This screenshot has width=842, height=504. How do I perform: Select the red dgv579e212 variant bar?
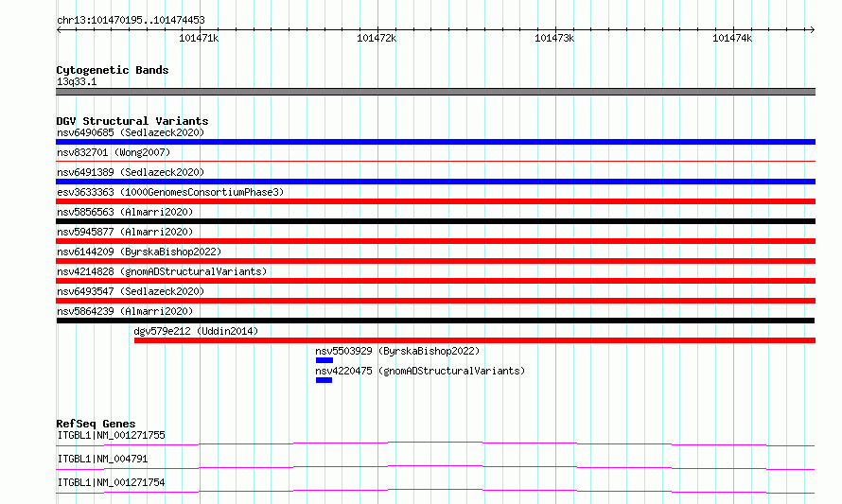[475, 340]
